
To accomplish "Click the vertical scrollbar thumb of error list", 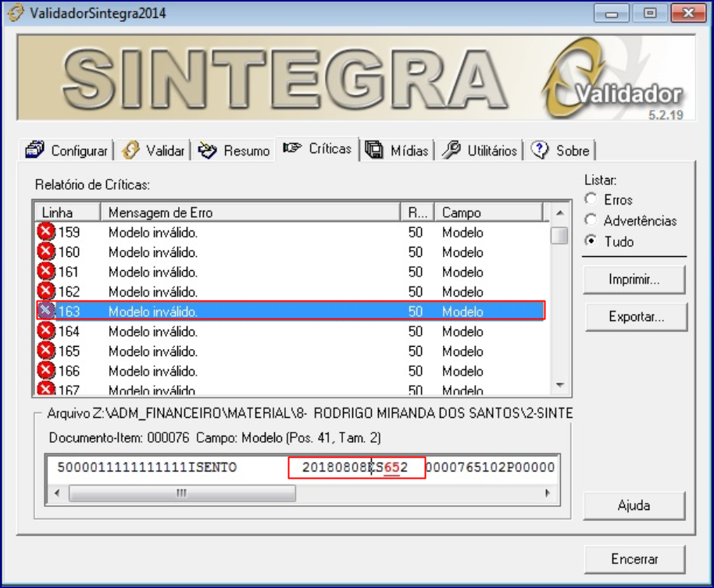I will [559, 235].
